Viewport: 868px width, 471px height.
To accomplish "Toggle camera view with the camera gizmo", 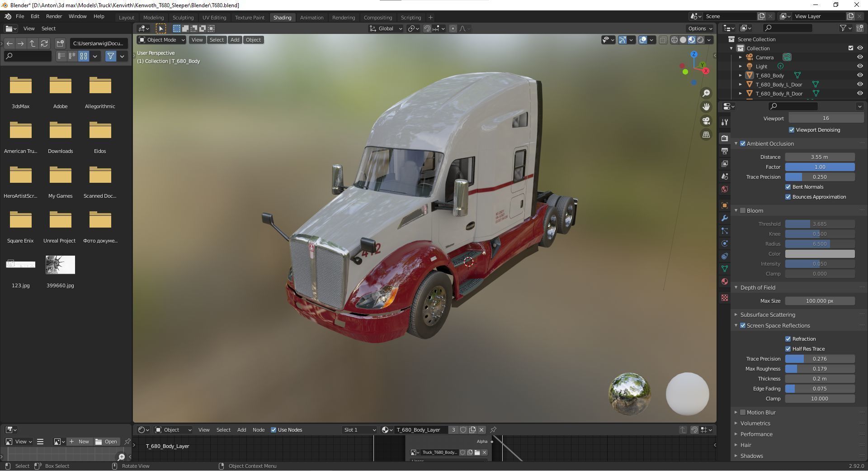I will [706, 121].
